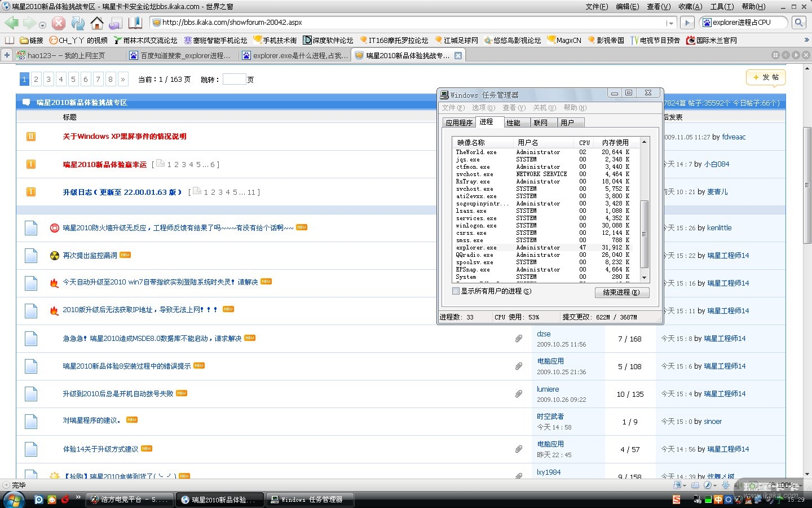Click the 发帖 new post button
The image size is (812, 508).
(765, 77)
